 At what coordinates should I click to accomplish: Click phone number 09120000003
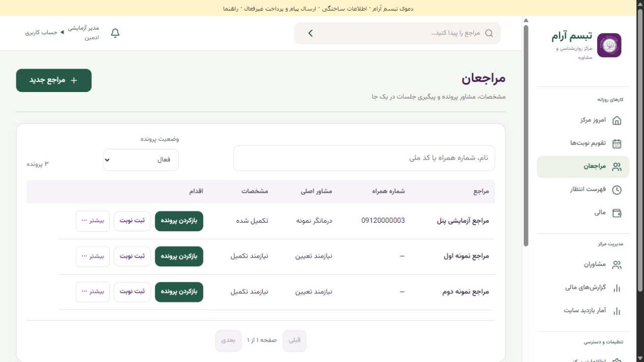coord(383,220)
